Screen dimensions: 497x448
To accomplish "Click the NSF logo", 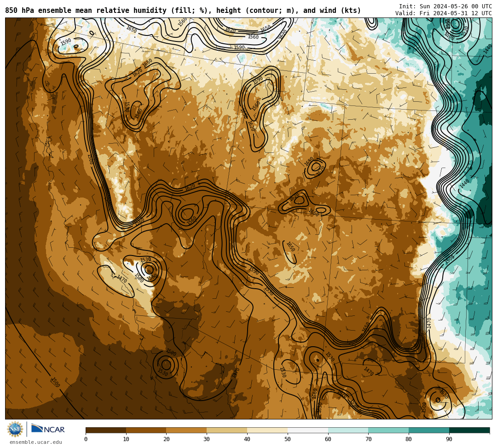I will coord(15,429).
